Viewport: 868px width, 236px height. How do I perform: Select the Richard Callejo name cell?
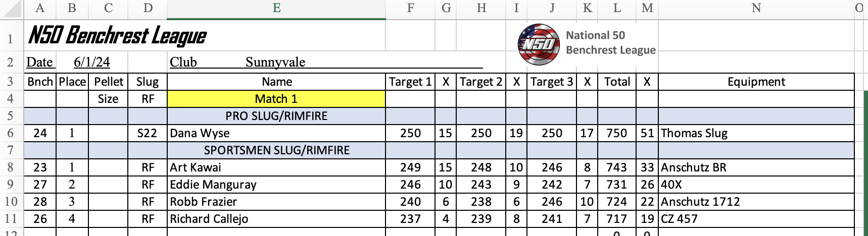pos(276,219)
